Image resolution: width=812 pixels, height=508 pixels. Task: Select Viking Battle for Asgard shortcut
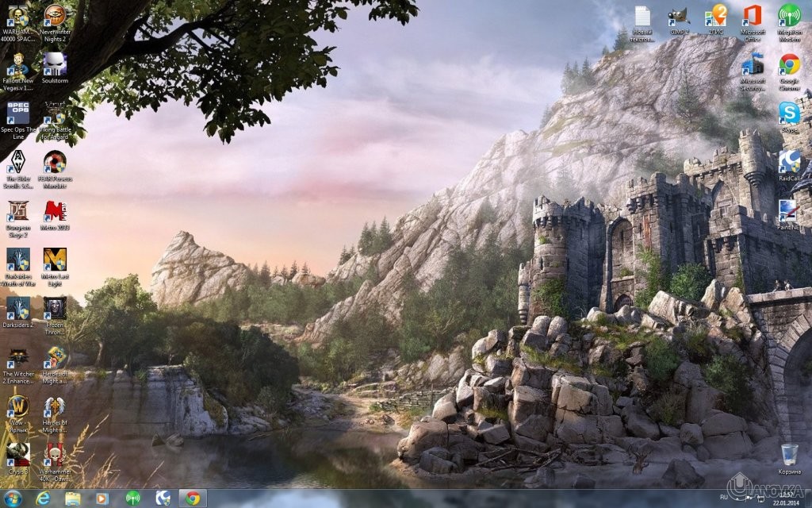coord(55,121)
